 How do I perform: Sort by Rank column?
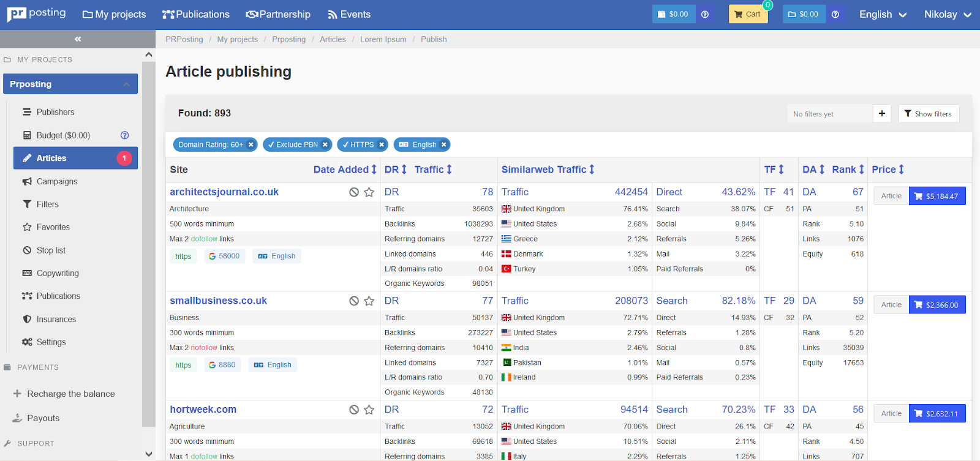tap(848, 170)
